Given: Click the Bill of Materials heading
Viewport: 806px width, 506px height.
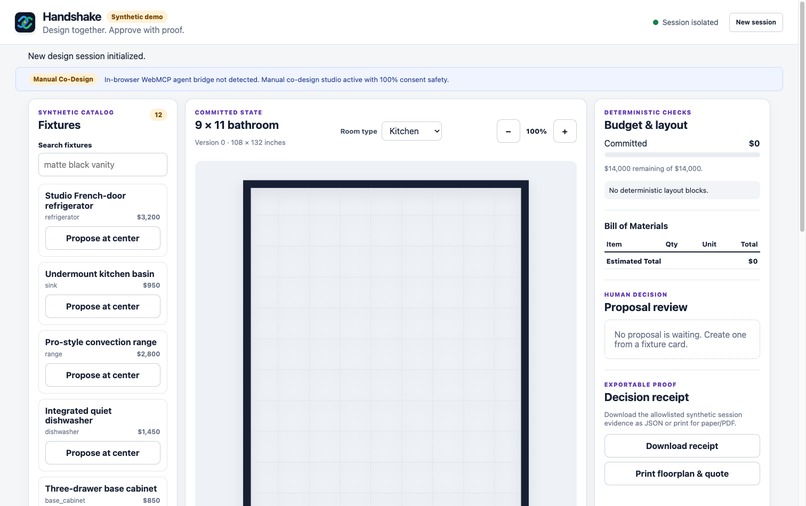Looking at the screenshot, I should pos(636,226).
